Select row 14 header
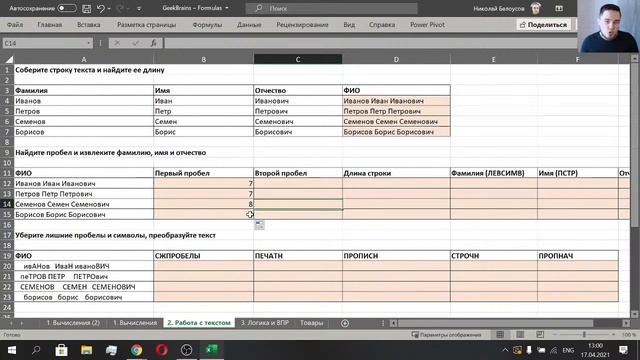640x360 pixels. (7, 204)
